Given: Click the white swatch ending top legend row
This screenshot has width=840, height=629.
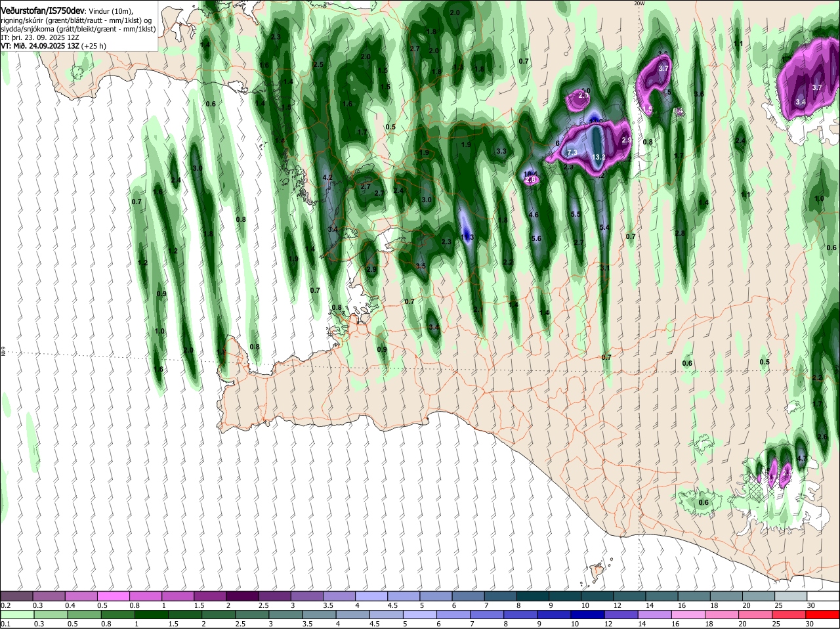Looking at the screenshot, I should pyautogui.click(x=823, y=596).
